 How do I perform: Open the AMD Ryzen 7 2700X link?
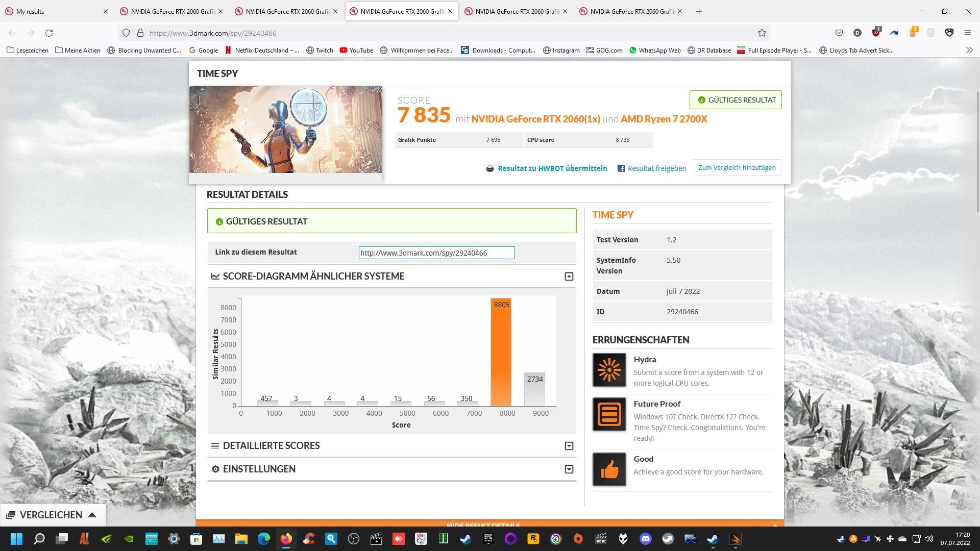pos(664,119)
